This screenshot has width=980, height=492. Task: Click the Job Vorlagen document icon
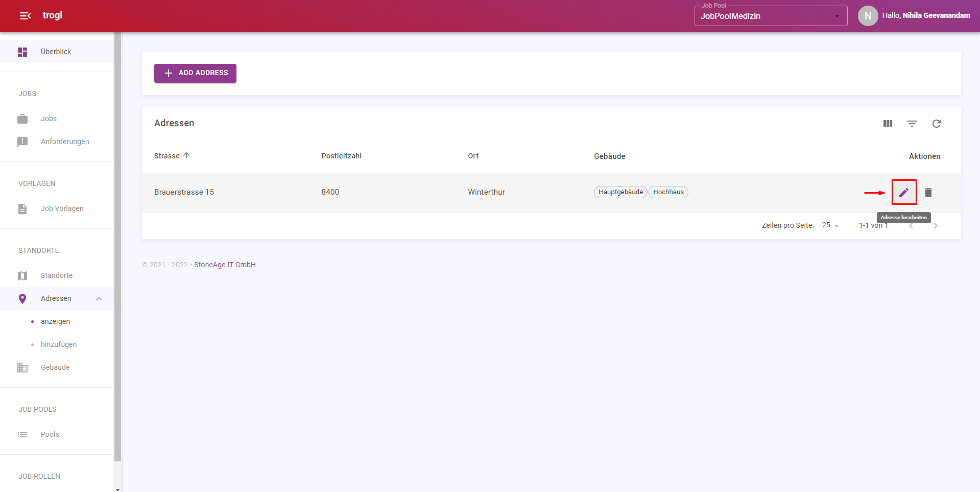point(22,209)
